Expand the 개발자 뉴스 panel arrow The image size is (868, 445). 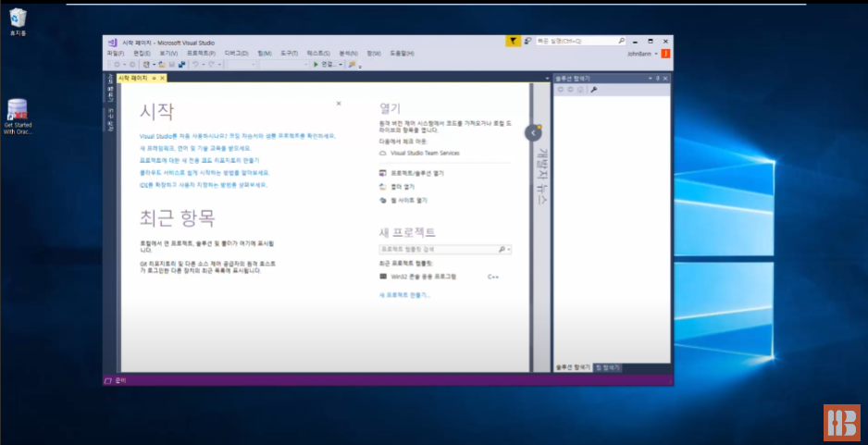click(x=533, y=133)
